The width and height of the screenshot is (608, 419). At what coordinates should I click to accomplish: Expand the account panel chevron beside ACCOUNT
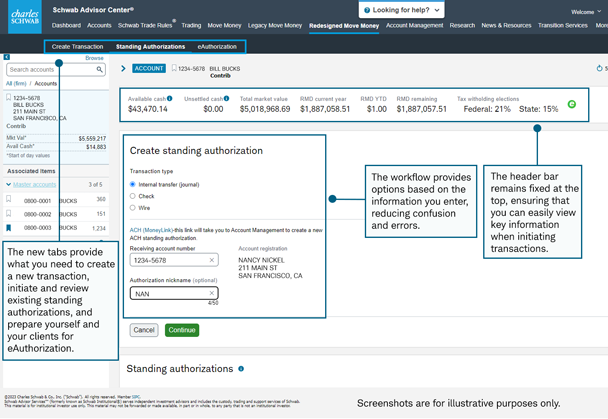[123, 69]
